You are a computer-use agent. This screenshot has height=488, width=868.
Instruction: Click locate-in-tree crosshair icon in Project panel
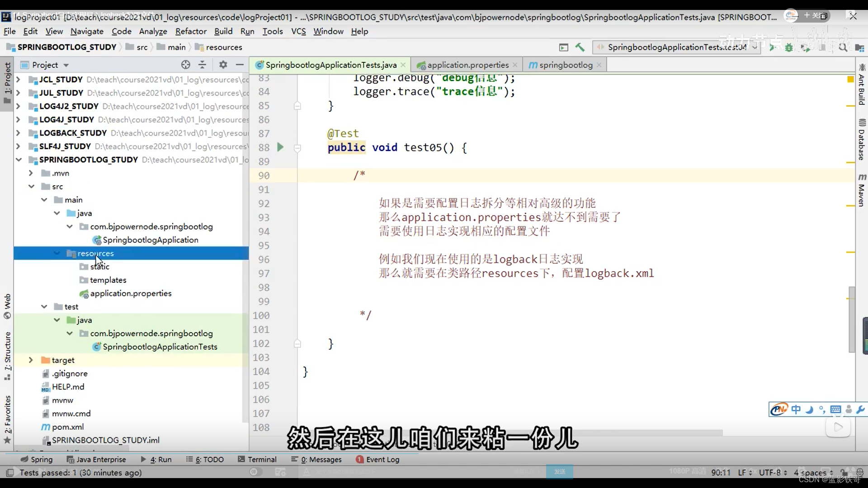pyautogui.click(x=185, y=65)
